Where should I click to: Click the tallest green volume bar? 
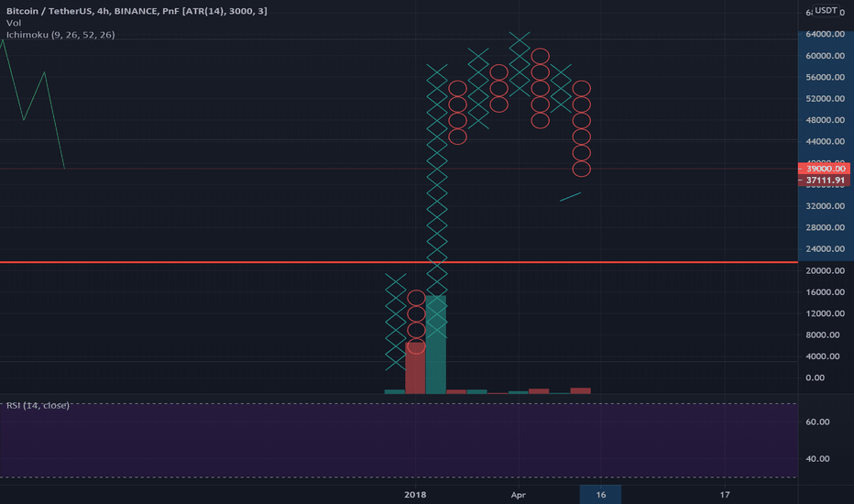point(436,345)
